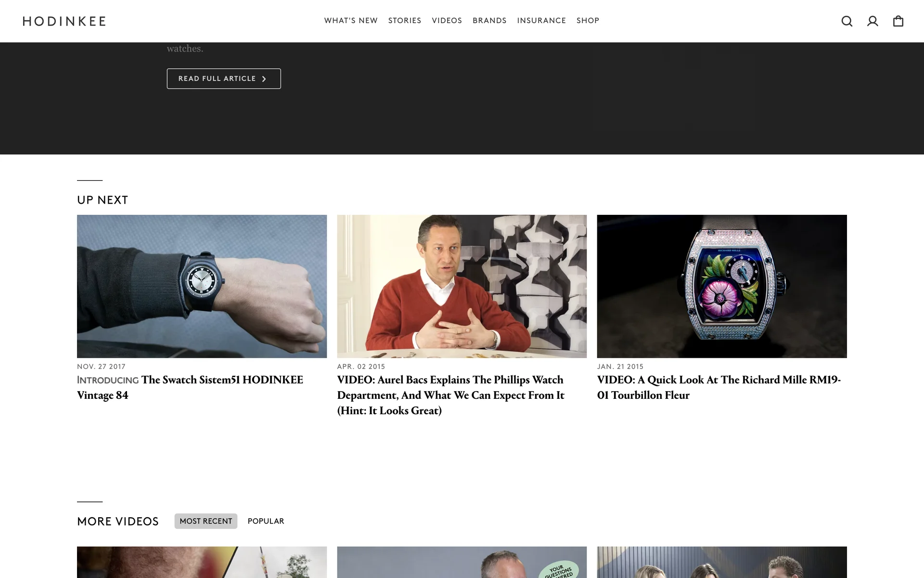Switch to Popular videos filter
924x578 pixels.
pos(266,521)
